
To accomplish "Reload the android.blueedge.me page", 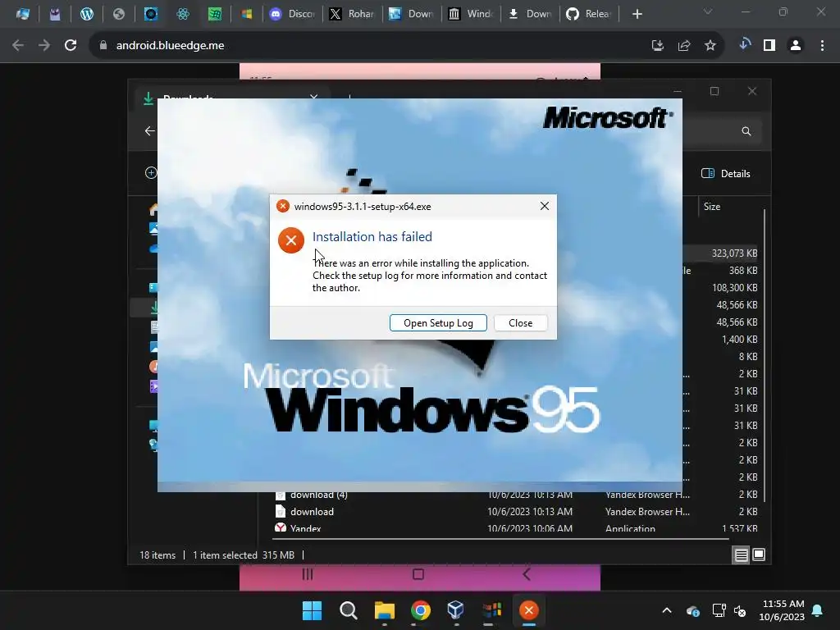I will 71,46.
